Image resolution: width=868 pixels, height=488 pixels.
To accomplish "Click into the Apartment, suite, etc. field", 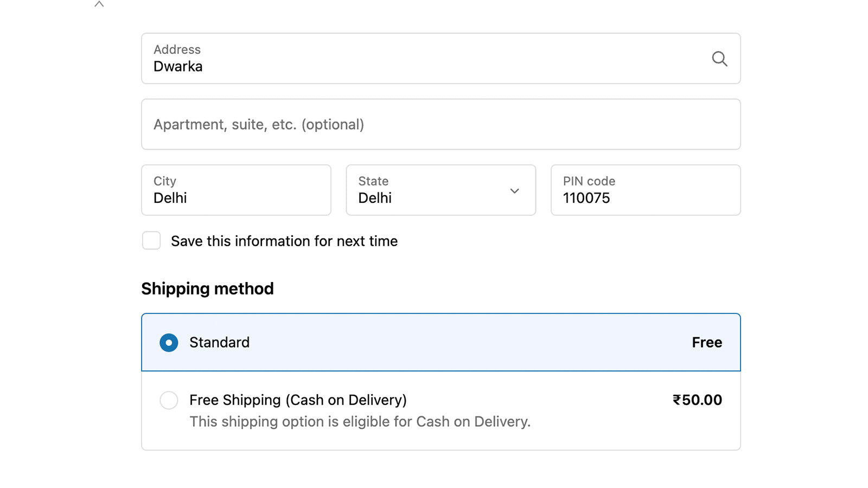I will click(x=441, y=124).
